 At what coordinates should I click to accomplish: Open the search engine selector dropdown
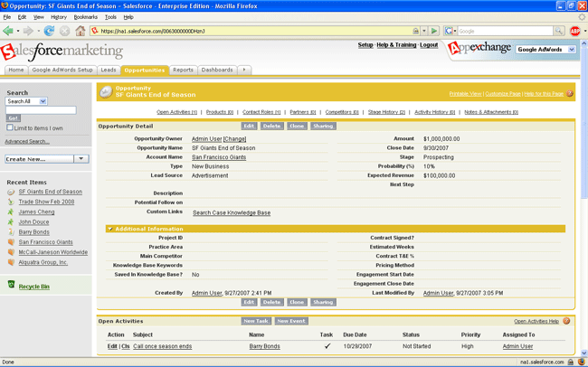point(450,31)
